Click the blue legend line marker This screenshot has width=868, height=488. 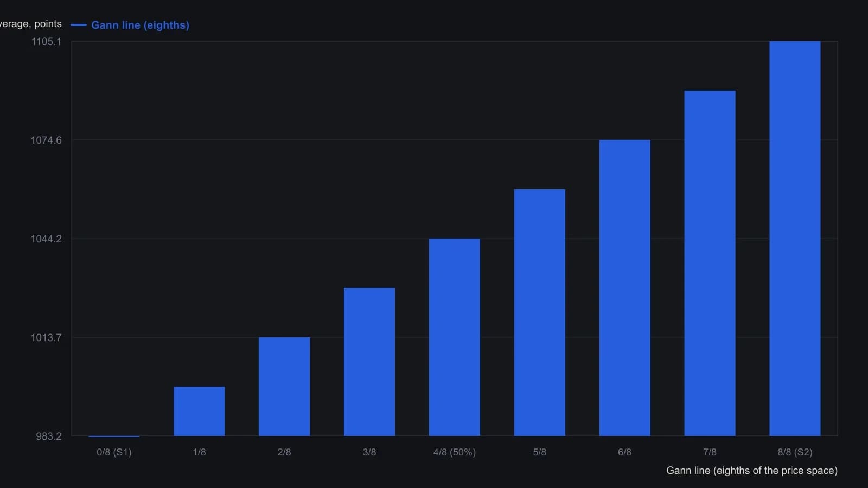[79, 25]
